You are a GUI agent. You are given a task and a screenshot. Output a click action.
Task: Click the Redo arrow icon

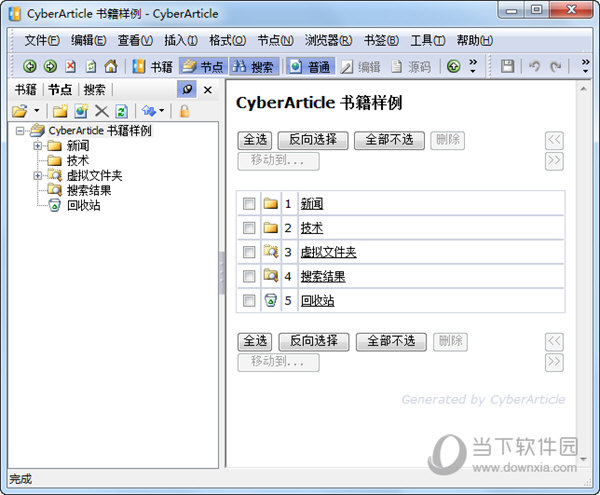point(555,67)
